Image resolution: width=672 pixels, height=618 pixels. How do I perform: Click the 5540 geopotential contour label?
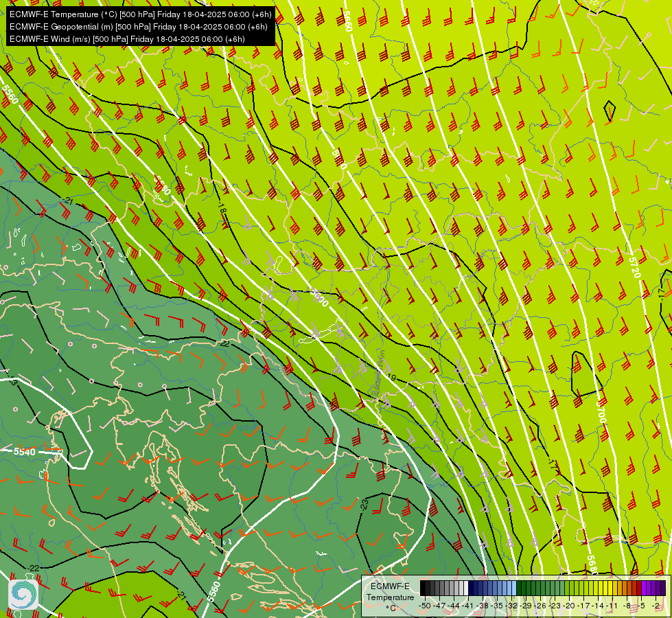[25, 452]
